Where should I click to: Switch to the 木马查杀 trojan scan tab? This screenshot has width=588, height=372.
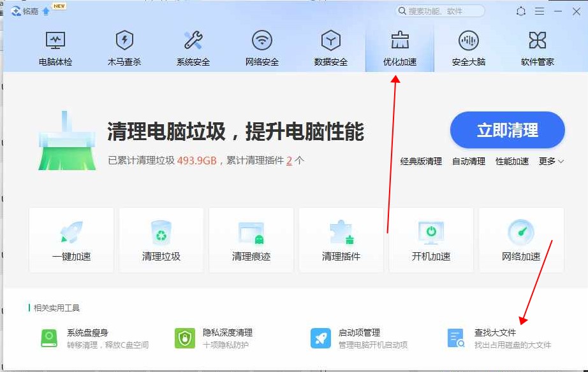124,48
